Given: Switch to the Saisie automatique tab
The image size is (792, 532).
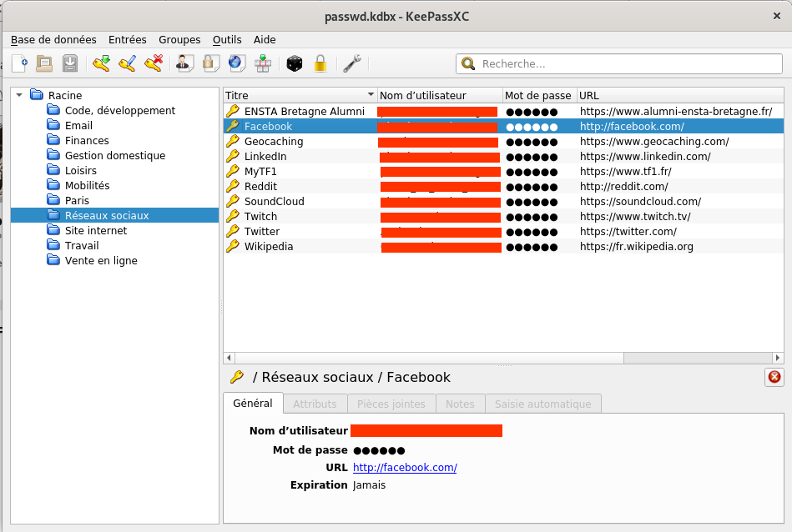Looking at the screenshot, I should click(543, 404).
